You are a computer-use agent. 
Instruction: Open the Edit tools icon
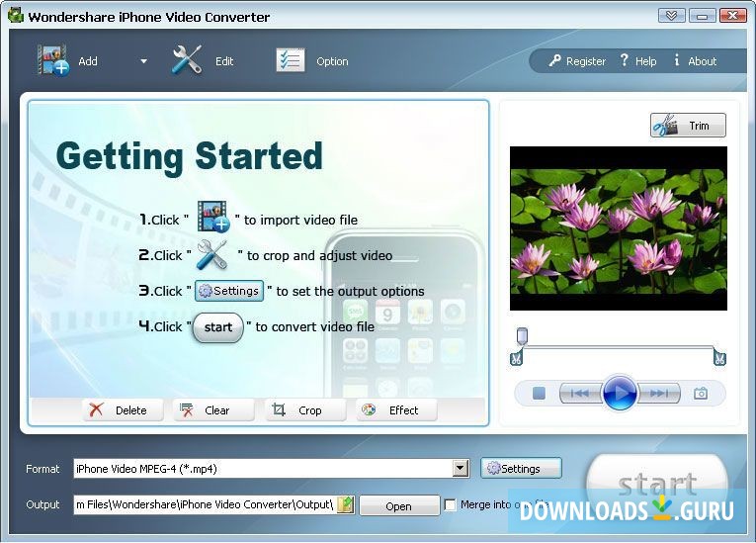pyautogui.click(x=187, y=60)
